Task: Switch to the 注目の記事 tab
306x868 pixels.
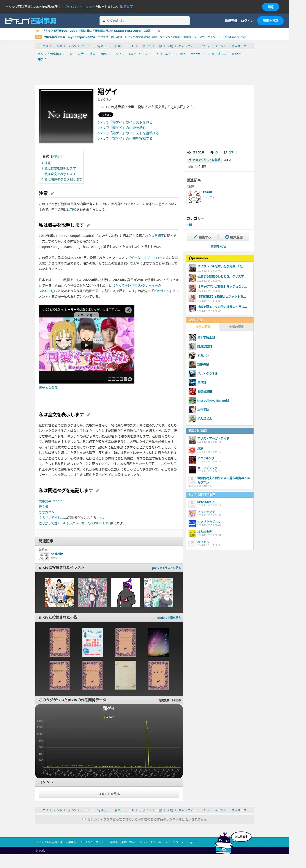Action: click(x=203, y=327)
